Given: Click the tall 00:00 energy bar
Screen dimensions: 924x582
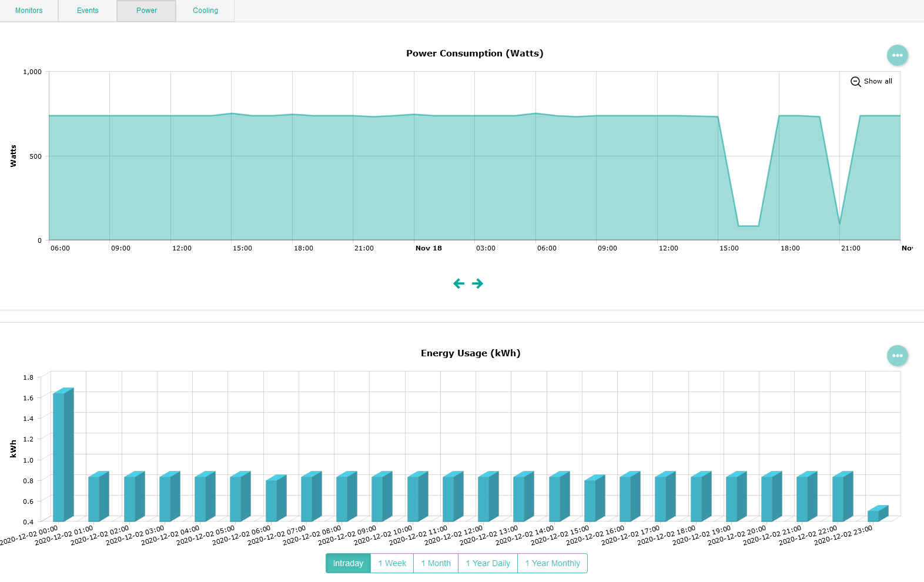Looking at the screenshot, I should pos(59,456).
